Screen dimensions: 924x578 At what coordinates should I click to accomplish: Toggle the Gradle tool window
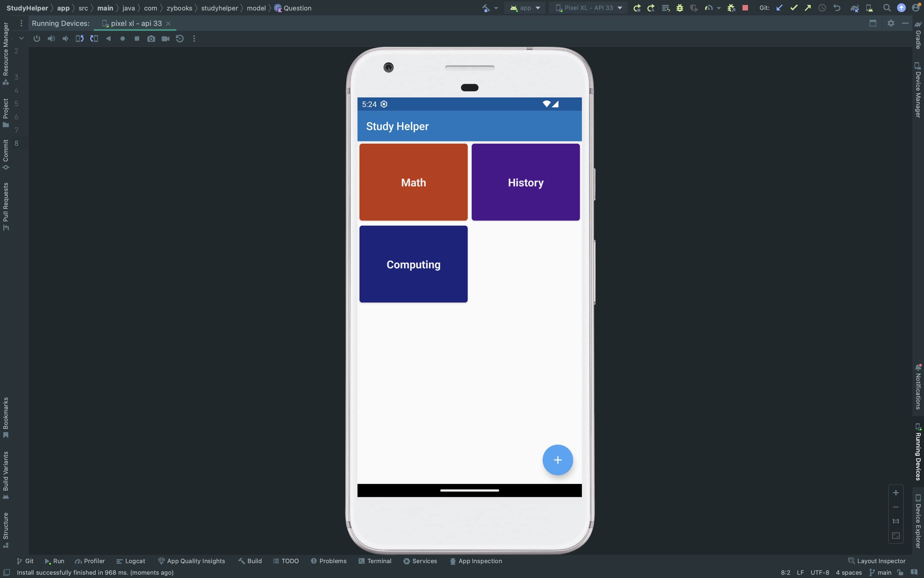click(x=918, y=35)
